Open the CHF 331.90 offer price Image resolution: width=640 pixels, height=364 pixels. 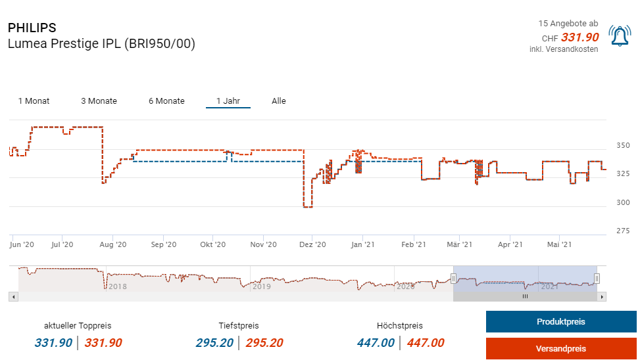(579, 37)
